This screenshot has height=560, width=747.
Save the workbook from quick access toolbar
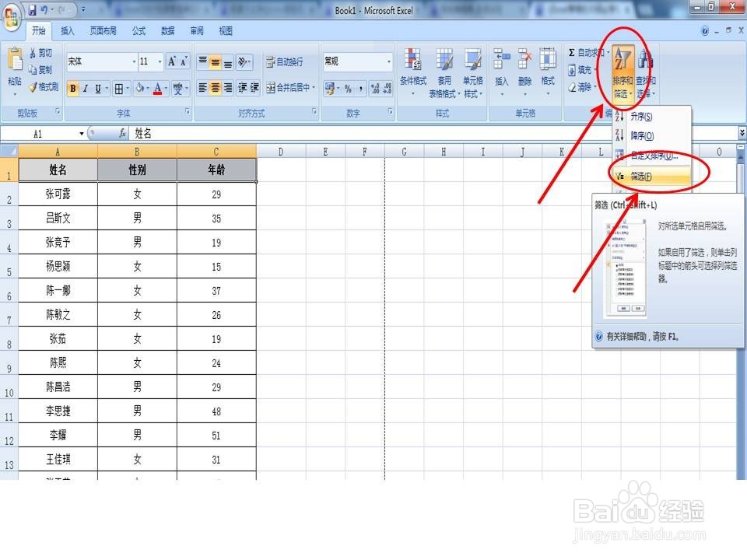tap(33, 9)
